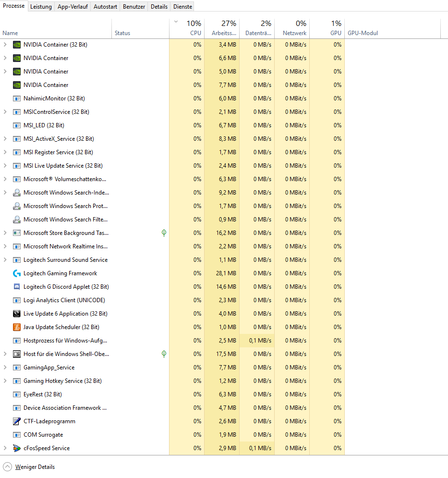Click the Status column header

pyautogui.click(x=141, y=28)
